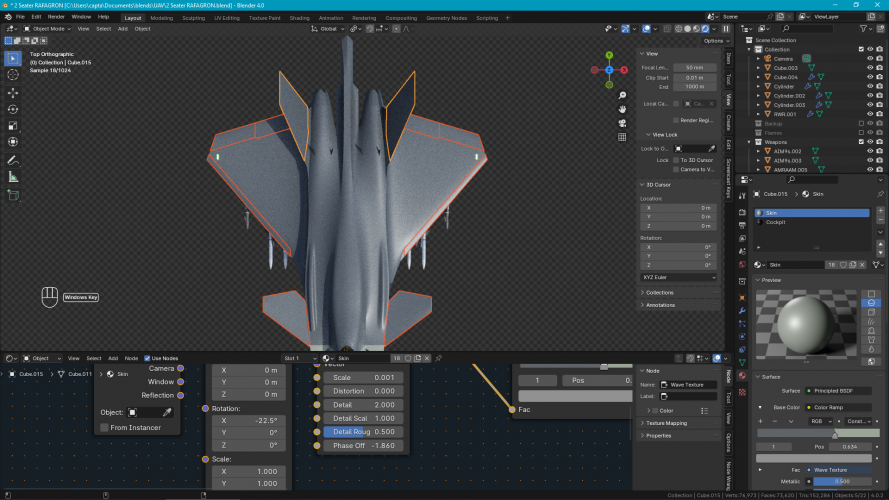Pause the viewport render preview

coord(726,28)
